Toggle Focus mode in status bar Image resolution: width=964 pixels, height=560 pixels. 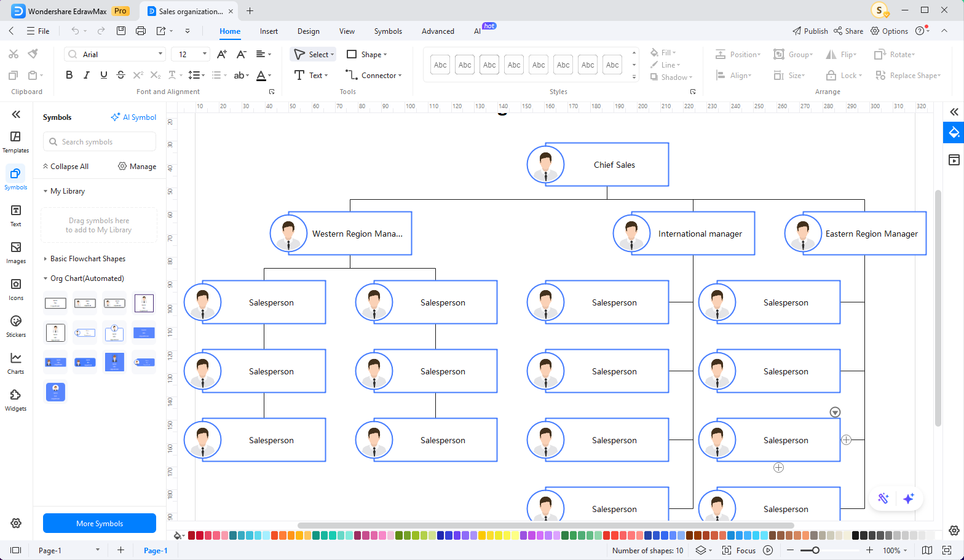pyautogui.click(x=738, y=550)
